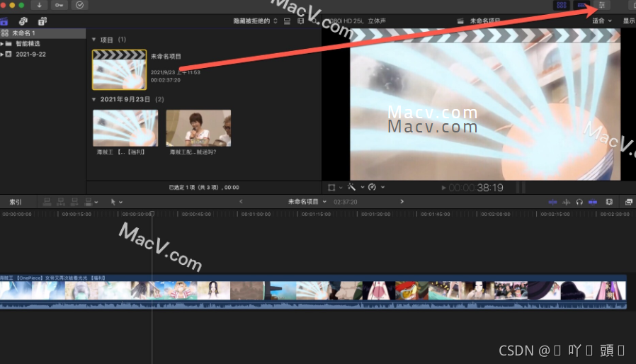Open the timeline 索引 index button
The image size is (636, 364).
click(x=16, y=202)
